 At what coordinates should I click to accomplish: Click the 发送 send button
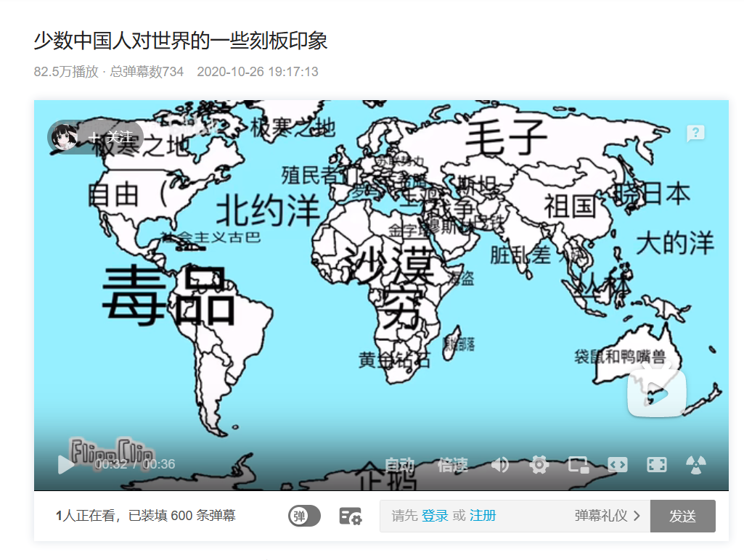click(682, 516)
